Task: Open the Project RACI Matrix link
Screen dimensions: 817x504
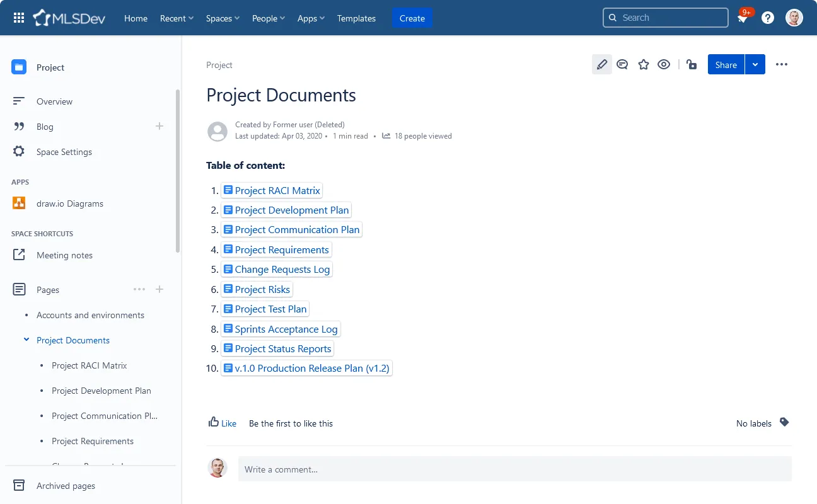Action: coord(276,190)
